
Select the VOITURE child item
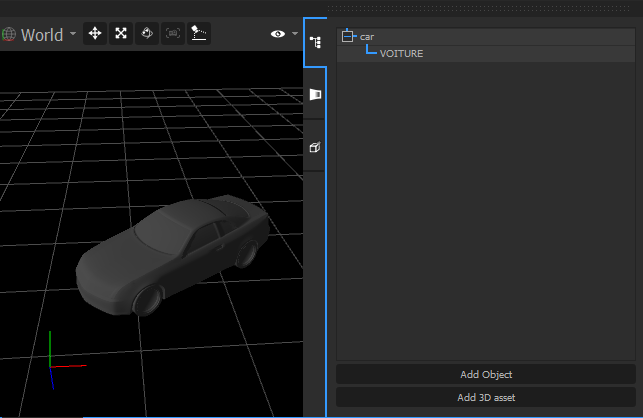pos(401,54)
